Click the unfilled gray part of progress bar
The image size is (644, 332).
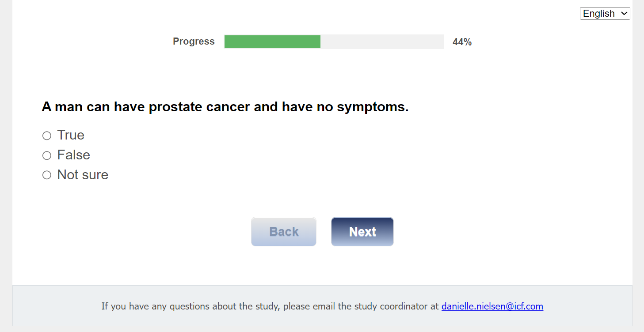382,42
